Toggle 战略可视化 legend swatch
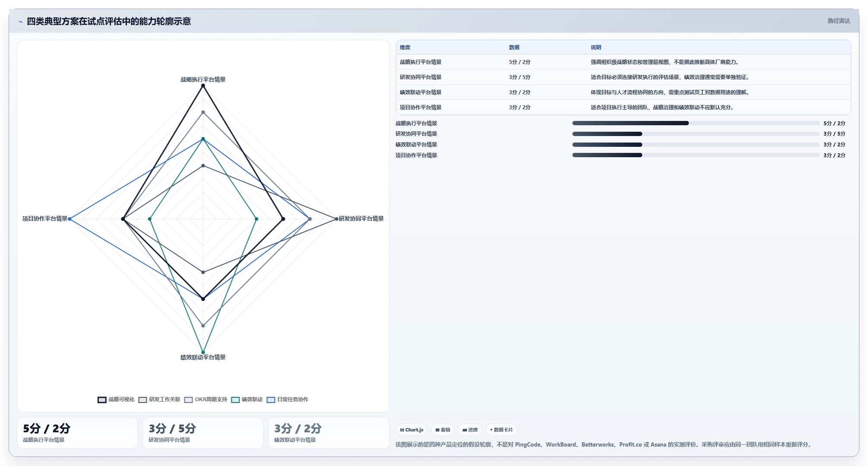 [x=102, y=400]
